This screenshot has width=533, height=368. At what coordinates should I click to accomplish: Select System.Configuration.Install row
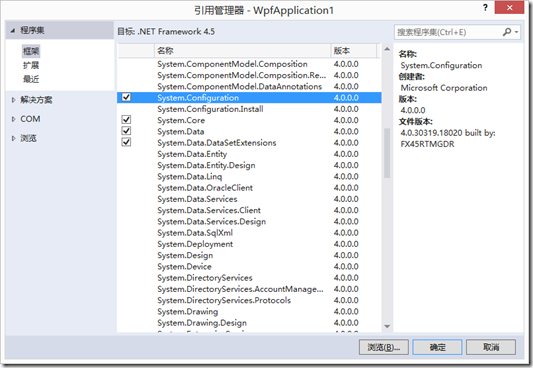click(249, 109)
